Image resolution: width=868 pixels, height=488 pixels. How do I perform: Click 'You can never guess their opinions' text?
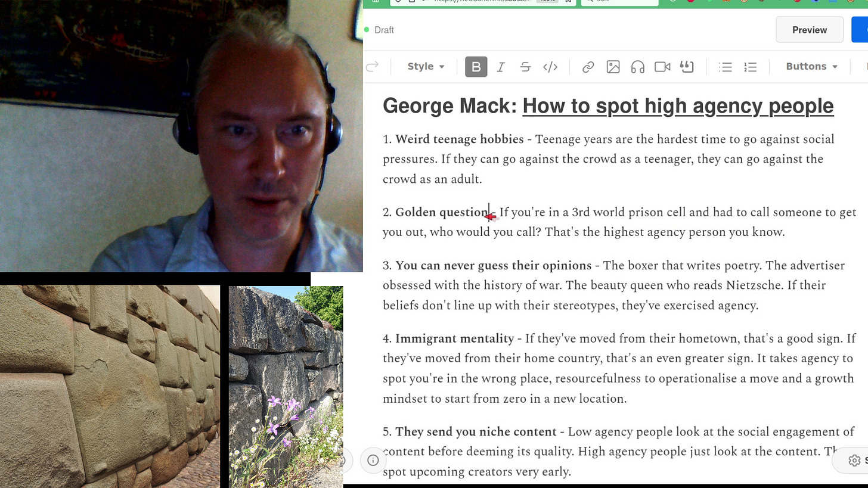click(x=493, y=266)
